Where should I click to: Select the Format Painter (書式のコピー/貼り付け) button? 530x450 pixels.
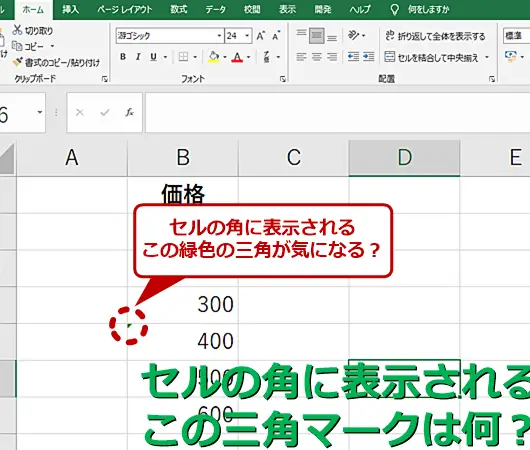tap(56, 63)
